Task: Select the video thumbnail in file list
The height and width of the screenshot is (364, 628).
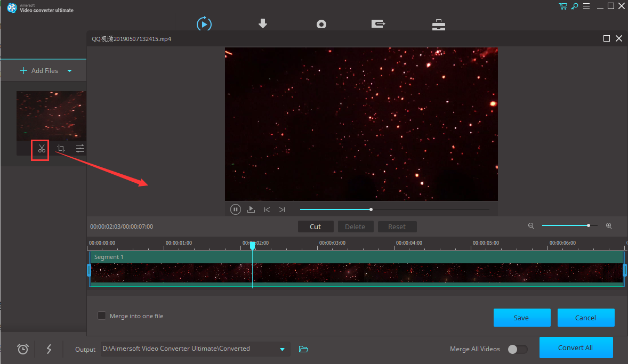Action: 51,116
